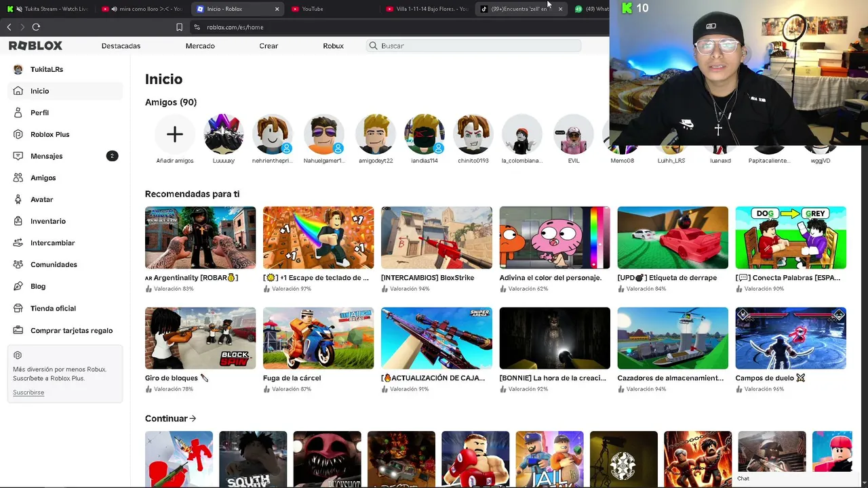Open the Conecta Palabras game thumbnail
The height and width of the screenshot is (488, 868).
point(791,238)
